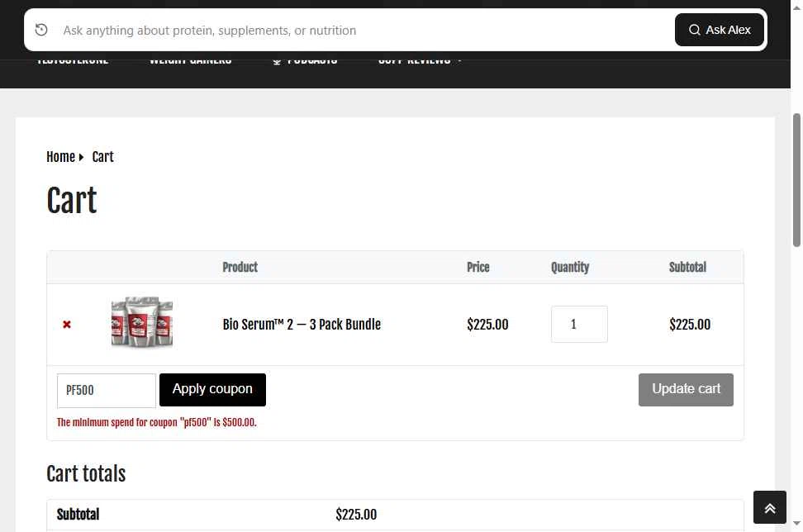Click the Quantity column header
803x532 pixels.
coord(570,268)
